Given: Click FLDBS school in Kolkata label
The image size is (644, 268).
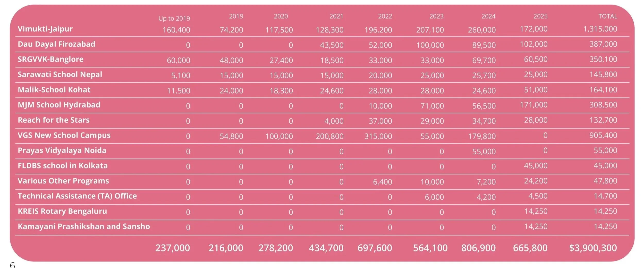Looking at the screenshot, I should point(63,166).
